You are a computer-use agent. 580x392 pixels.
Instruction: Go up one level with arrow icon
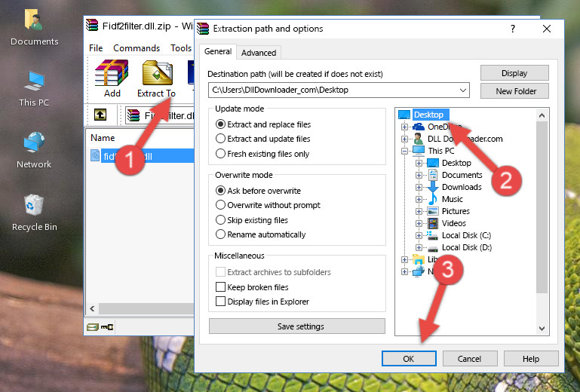point(100,115)
